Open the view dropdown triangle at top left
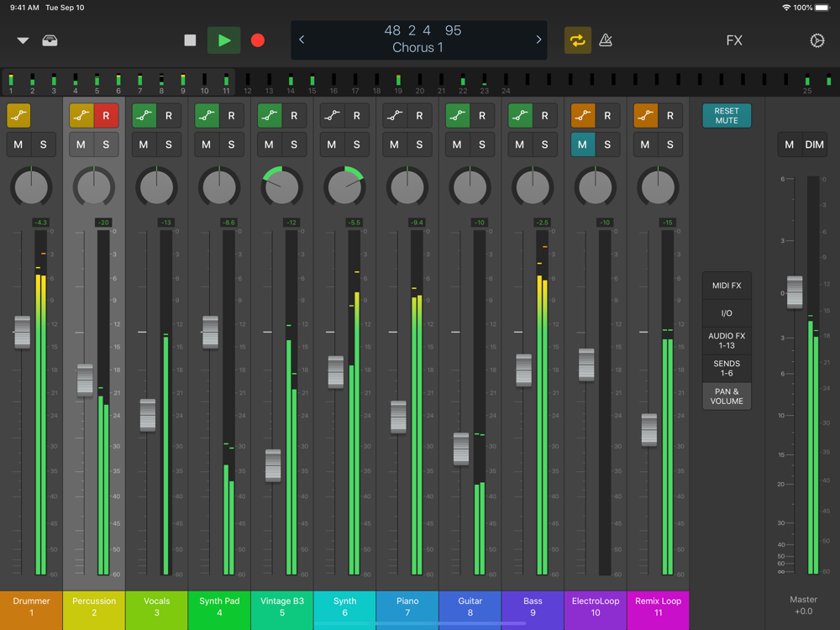Screen dimensions: 840x630 [23, 40]
